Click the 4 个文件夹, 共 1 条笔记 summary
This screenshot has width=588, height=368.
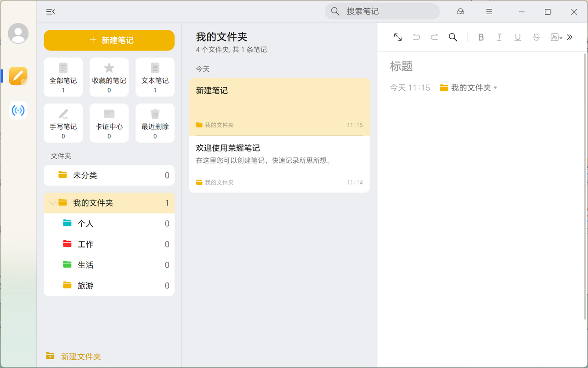[232, 50]
